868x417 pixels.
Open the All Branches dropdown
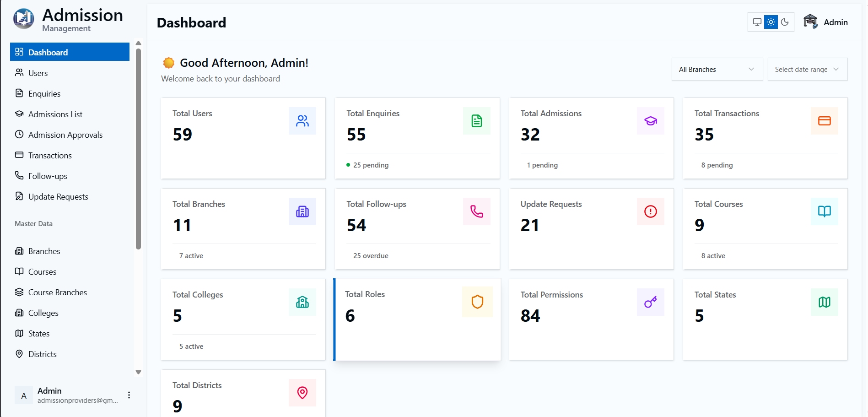point(717,69)
